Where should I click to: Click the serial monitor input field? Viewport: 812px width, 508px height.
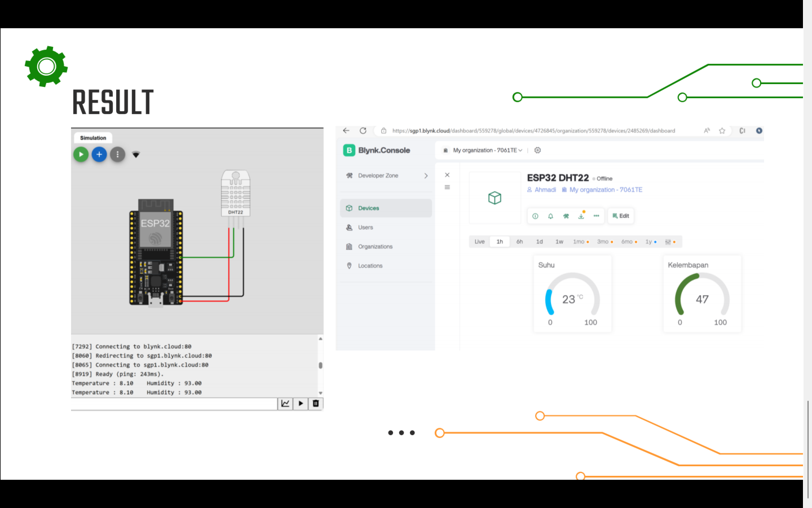click(x=174, y=404)
